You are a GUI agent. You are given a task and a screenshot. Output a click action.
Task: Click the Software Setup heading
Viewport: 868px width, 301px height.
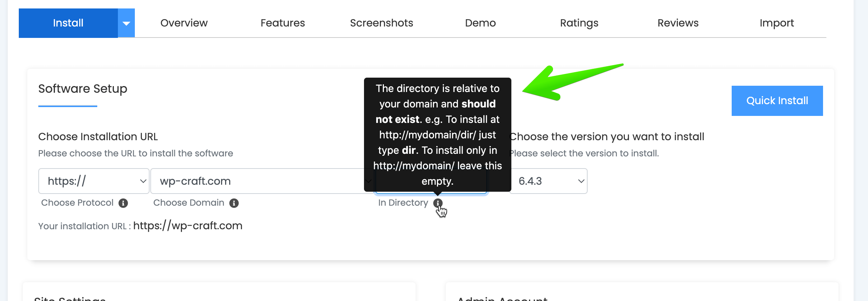tap(83, 89)
